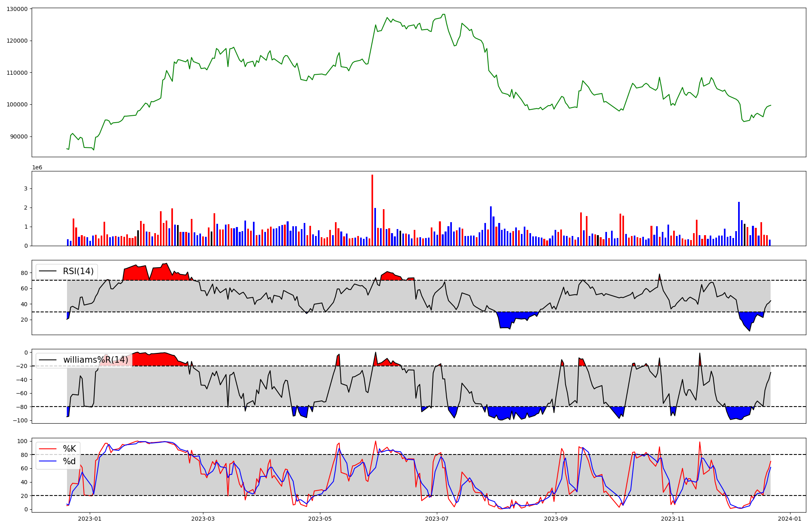Click the 2023-03 date tick label

[x=203, y=519]
